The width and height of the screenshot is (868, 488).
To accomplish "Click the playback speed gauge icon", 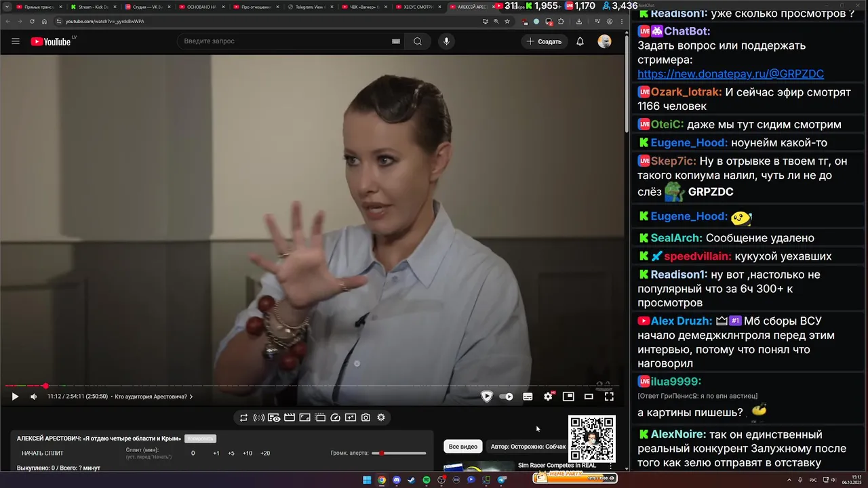I will click(x=335, y=418).
